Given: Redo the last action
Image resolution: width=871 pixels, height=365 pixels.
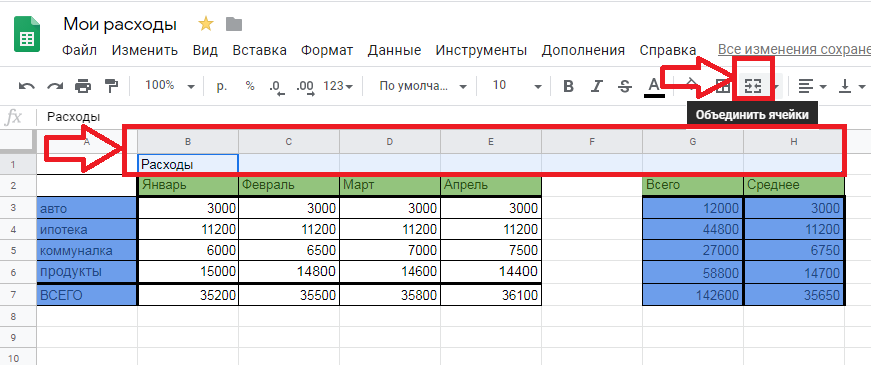Looking at the screenshot, I should [x=55, y=86].
